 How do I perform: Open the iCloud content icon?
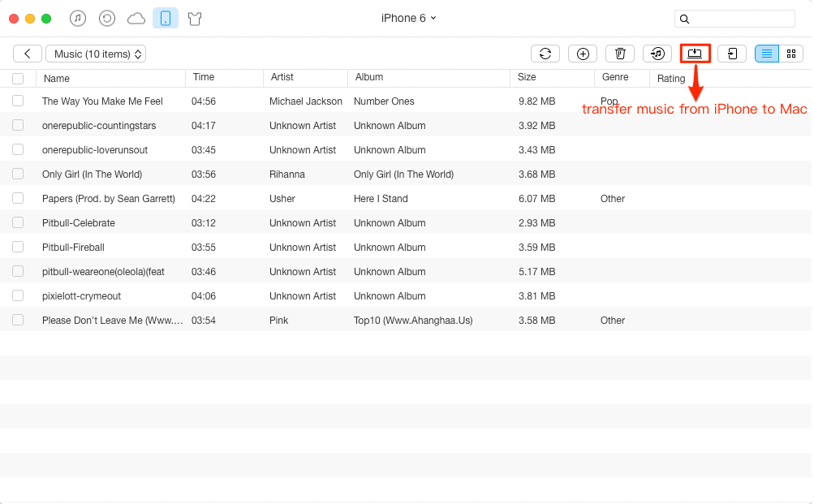[x=136, y=18]
